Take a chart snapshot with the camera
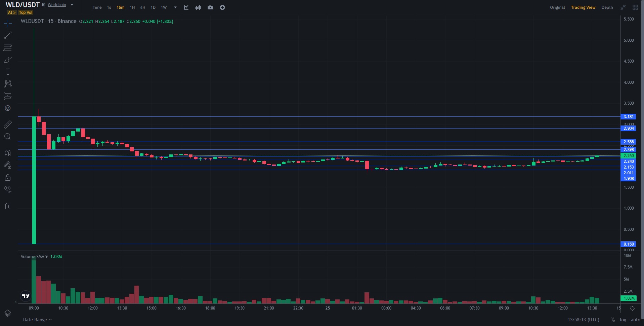Screen dimensions: 644x326 pos(210,7)
